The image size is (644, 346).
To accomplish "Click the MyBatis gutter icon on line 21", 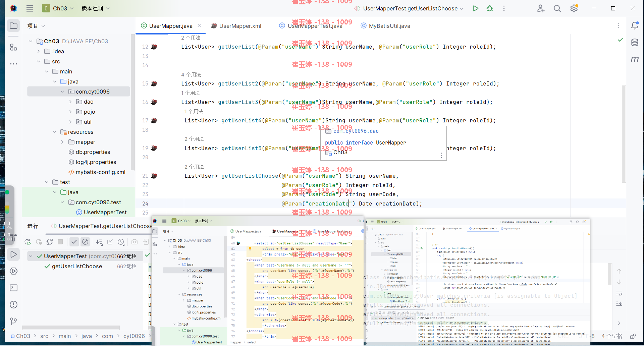I will click(x=154, y=176).
